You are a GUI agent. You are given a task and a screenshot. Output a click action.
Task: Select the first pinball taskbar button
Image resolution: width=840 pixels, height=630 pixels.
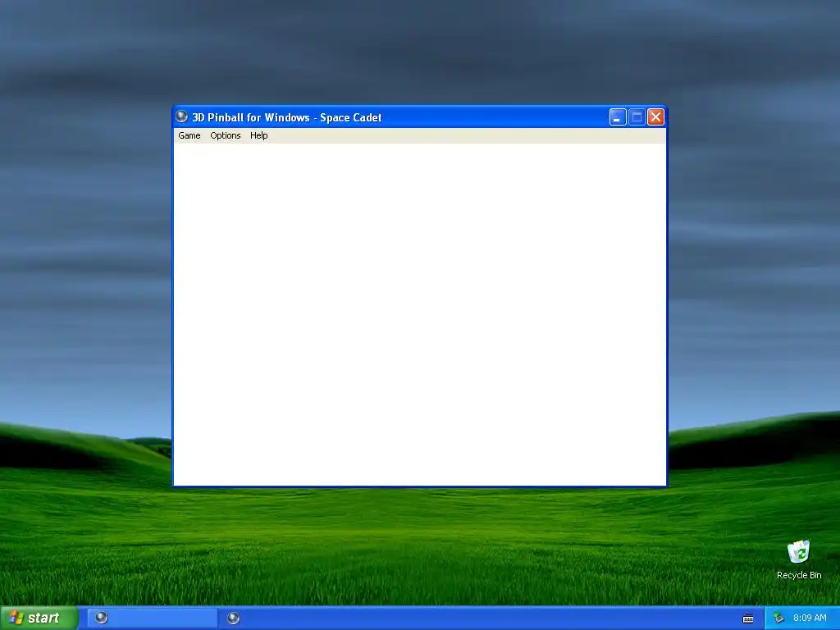pos(152,618)
